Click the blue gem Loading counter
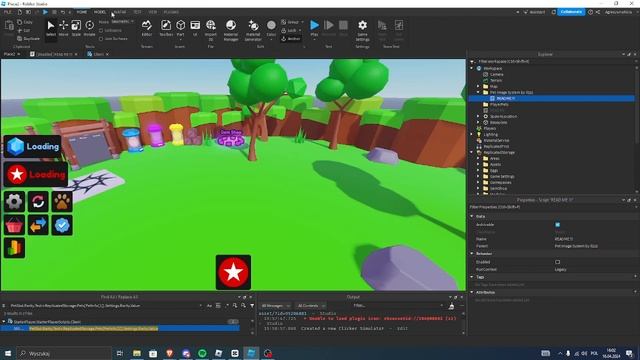The height and width of the screenshot is (360, 640). tap(32, 146)
